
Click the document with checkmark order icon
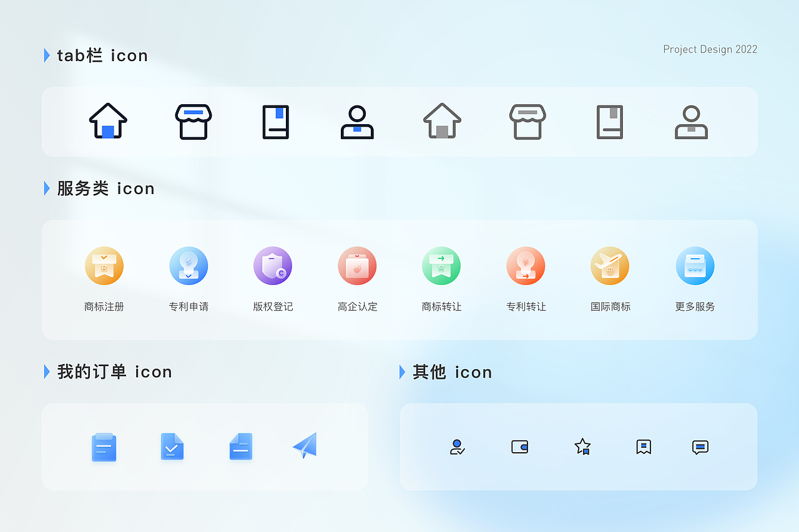pyautogui.click(x=172, y=447)
